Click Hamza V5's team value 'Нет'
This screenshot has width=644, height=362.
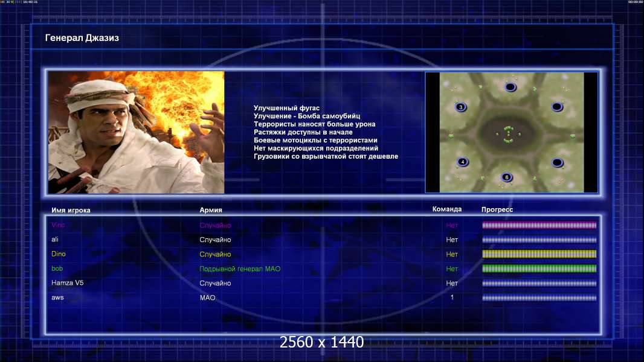452,284
